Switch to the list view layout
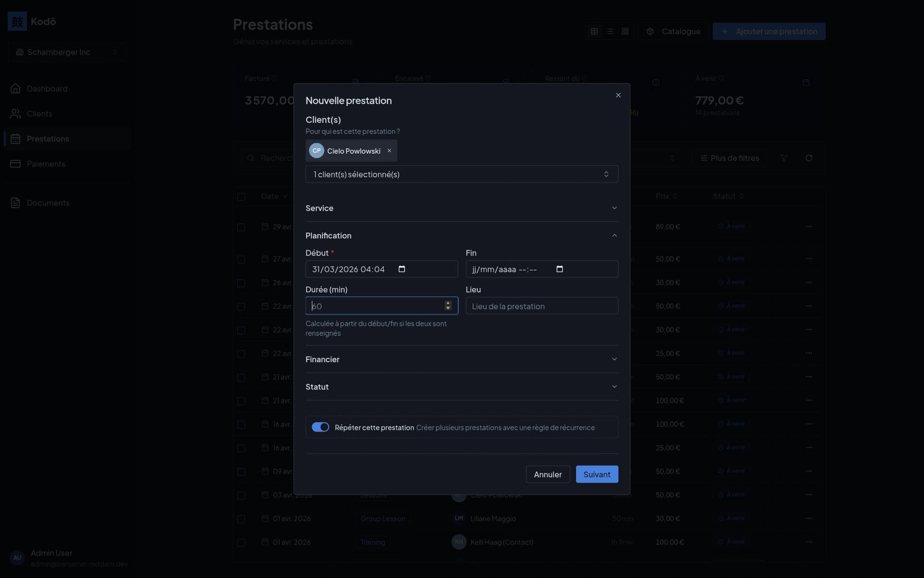 [x=610, y=31]
